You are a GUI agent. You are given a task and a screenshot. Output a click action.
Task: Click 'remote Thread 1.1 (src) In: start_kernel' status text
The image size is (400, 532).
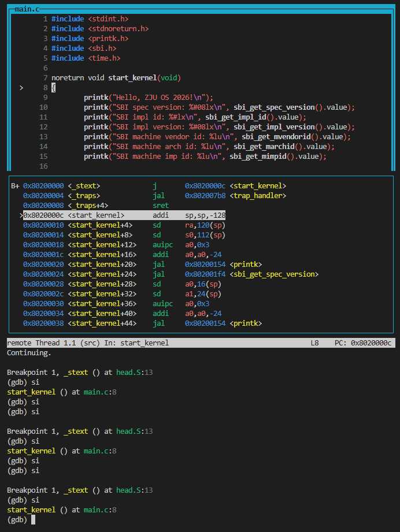88,343
